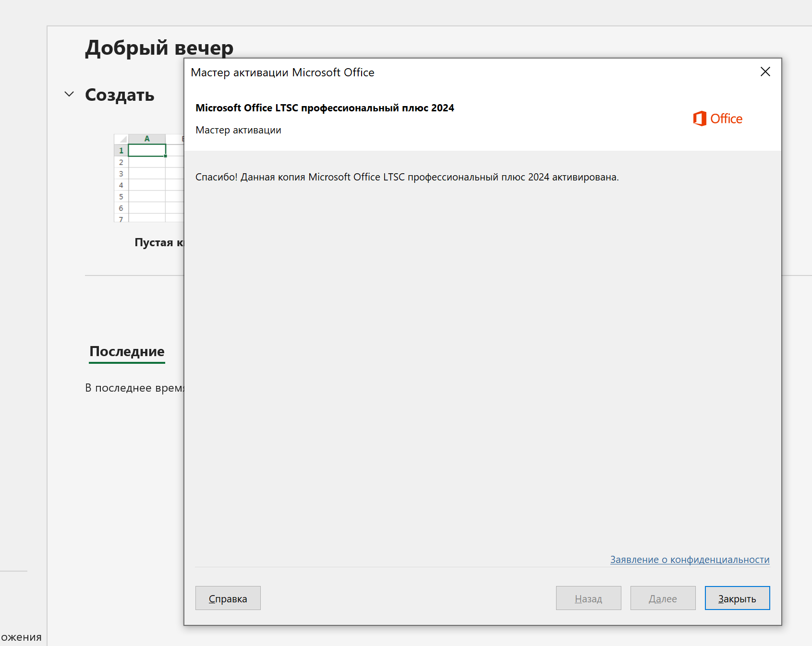Click the Создать heading
Viewport: 812px width, 646px height.
tap(120, 95)
